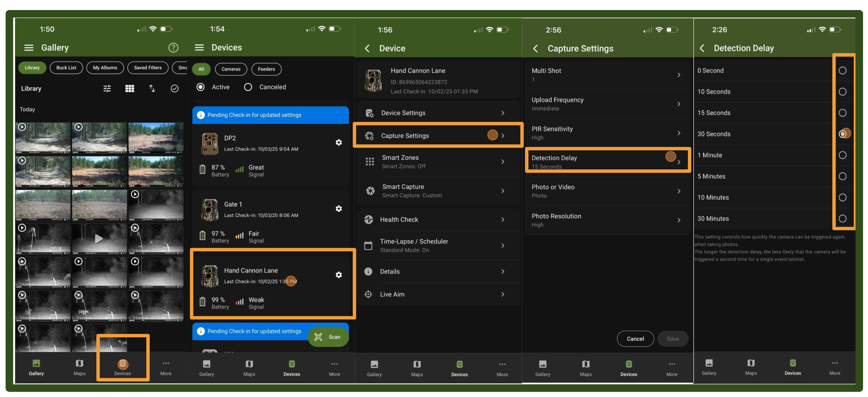Open settings gear for Gate 1 camera
Image resolution: width=868 pixels, height=397 pixels.
[339, 209]
